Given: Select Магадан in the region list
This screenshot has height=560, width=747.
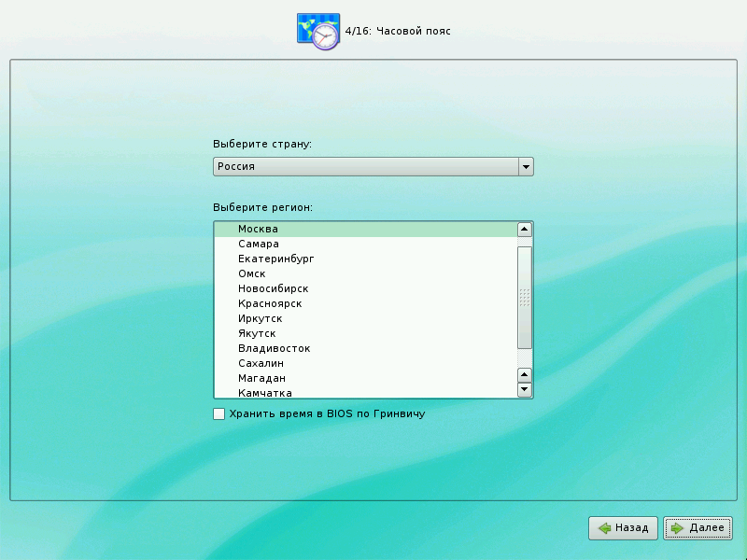Looking at the screenshot, I should tap(261, 378).
